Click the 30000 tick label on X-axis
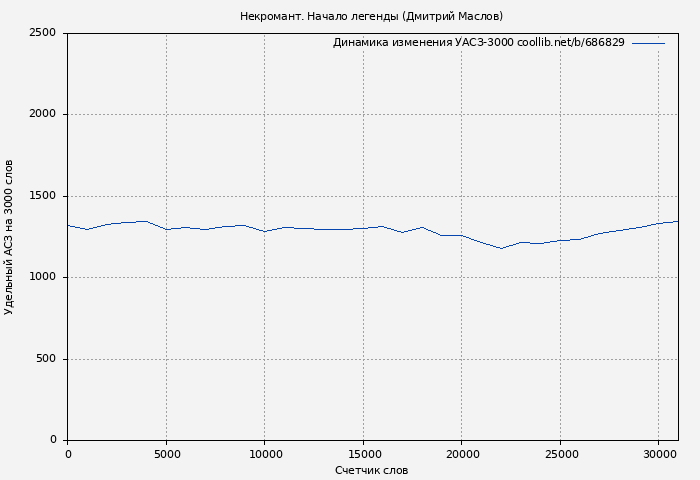This screenshot has height=480, width=700. tap(658, 455)
